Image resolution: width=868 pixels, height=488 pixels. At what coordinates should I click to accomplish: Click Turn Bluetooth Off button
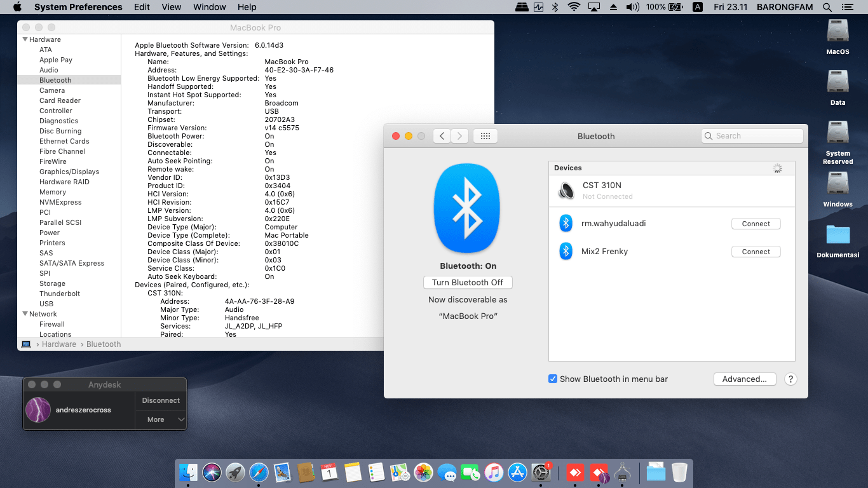point(468,282)
